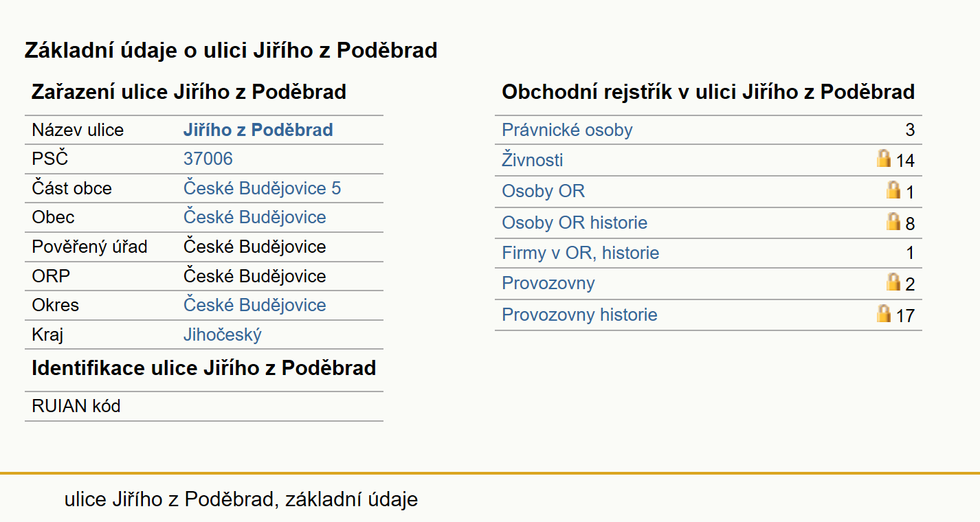This screenshot has height=522, width=980.
Task: Click the lock icon in Osoby OR row
Action: (893, 190)
